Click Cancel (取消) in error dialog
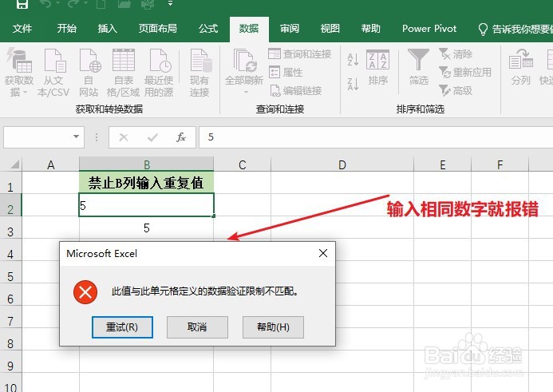The width and height of the screenshot is (553, 392). [x=197, y=327]
